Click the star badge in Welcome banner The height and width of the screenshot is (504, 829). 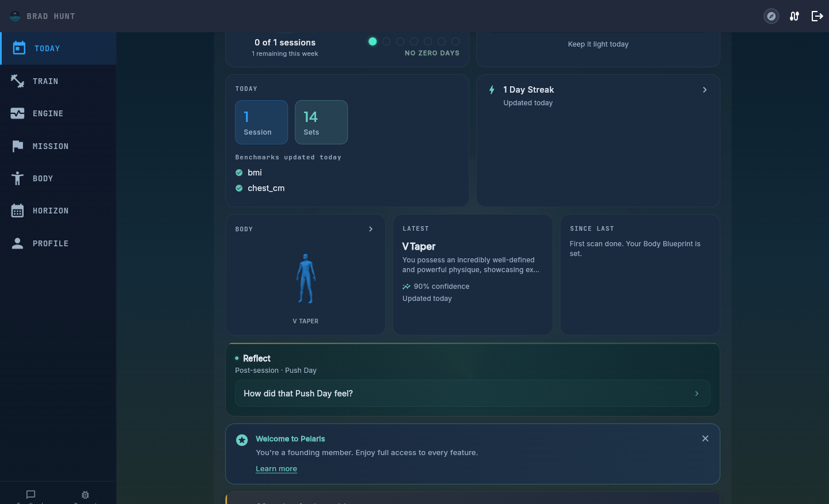(x=242, y=440)
